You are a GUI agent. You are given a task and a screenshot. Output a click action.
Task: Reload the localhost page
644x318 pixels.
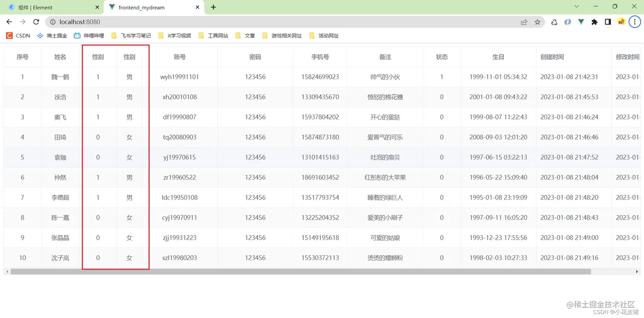click(36, 22)
